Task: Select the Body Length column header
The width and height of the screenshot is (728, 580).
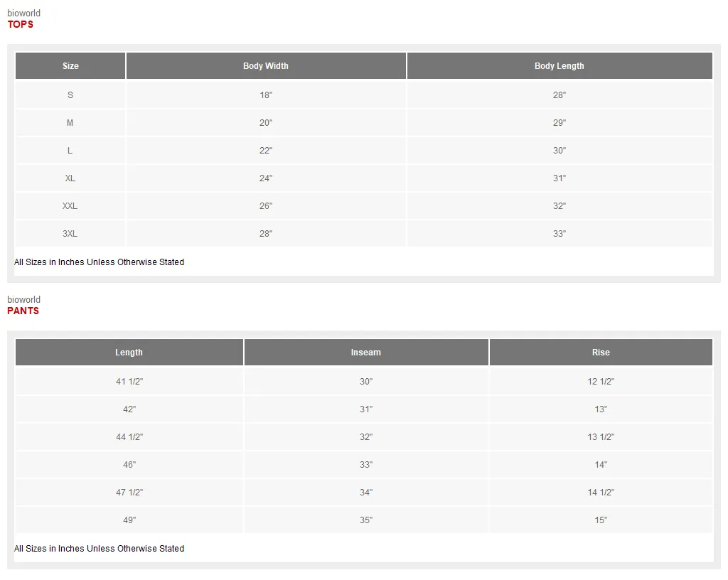Action: 560,66
